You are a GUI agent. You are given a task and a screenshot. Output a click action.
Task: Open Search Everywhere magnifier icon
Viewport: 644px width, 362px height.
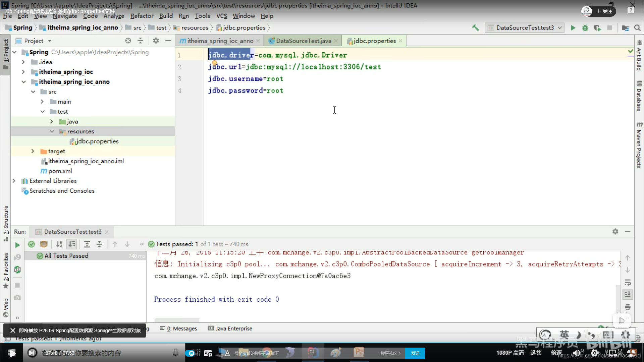click(637, 28)
